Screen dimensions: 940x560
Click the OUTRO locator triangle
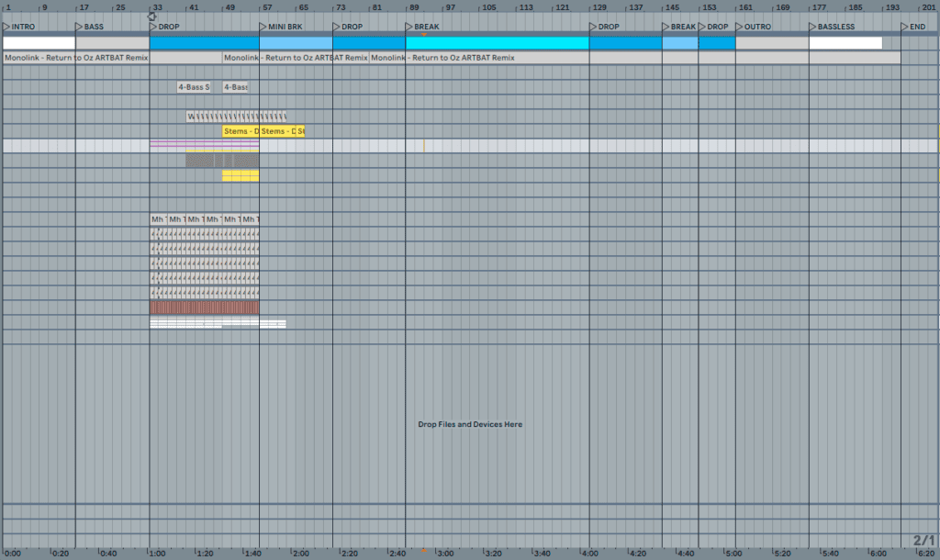tap(740, 27)
